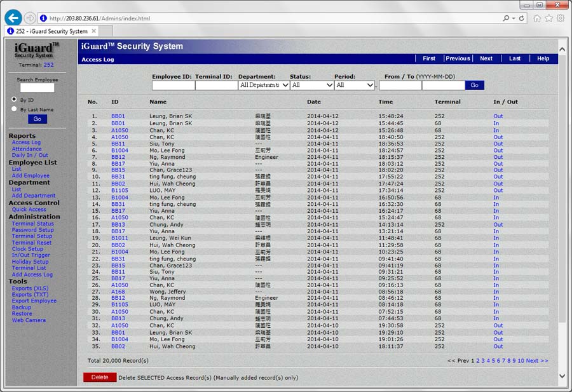The height and width of the screenshot is (392, 572).
Task: Click the red Delete button
Action: [100, 377]
